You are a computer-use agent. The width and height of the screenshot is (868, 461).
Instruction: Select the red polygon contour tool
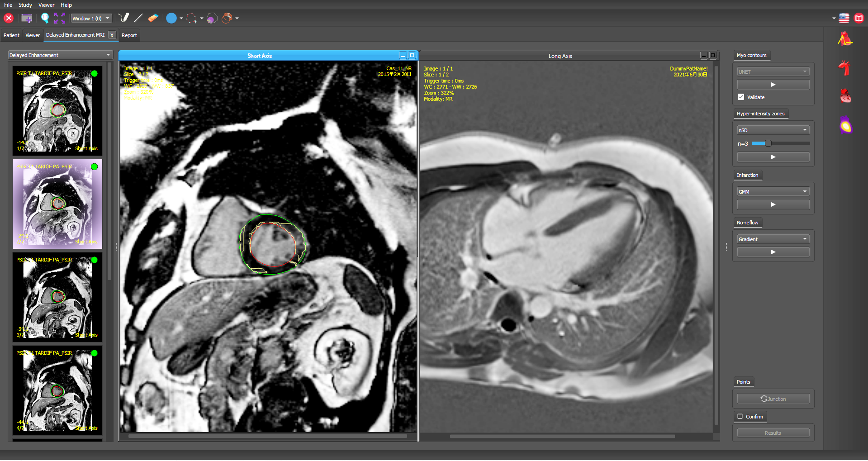point(191,18)
